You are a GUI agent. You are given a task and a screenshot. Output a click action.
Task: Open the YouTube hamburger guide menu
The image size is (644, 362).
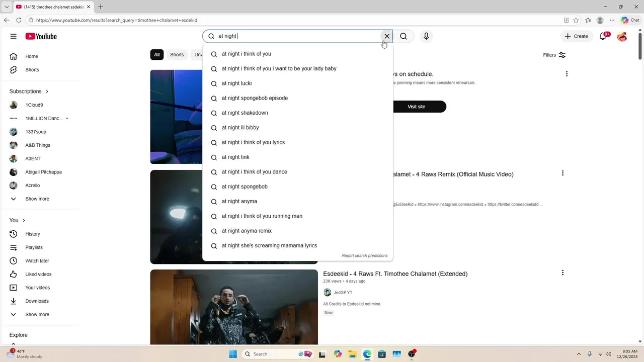point(14,36)
